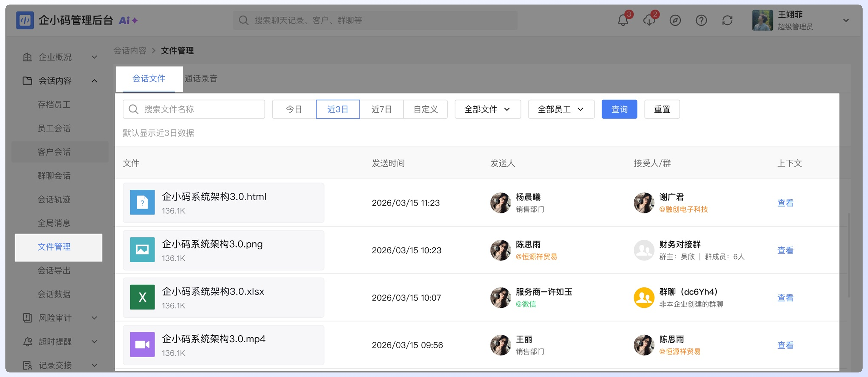
Task: Click the html file icon
Action: tap(142, 203)
